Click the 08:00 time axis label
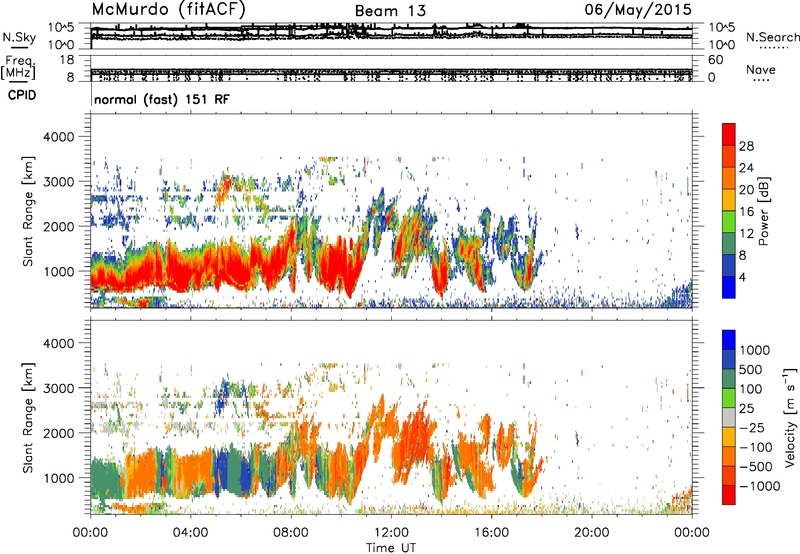Screen dimensions: 800x554 point(291,533)
